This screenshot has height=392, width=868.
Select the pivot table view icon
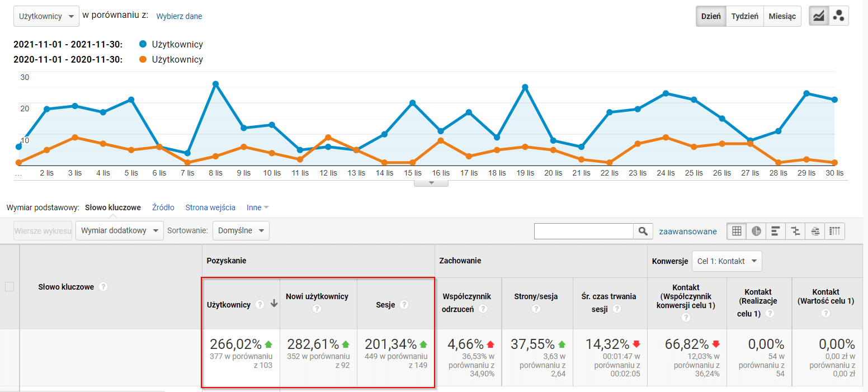[x=834, y=231]
